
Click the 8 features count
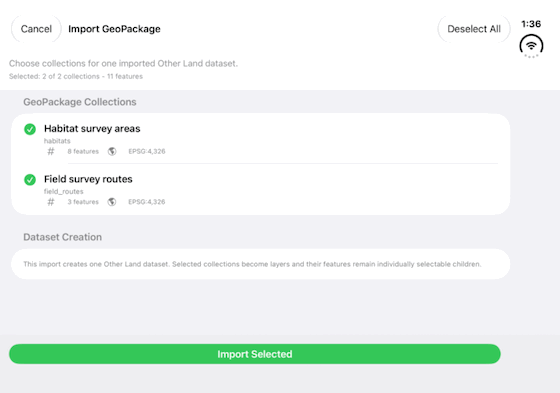[83, 151]
